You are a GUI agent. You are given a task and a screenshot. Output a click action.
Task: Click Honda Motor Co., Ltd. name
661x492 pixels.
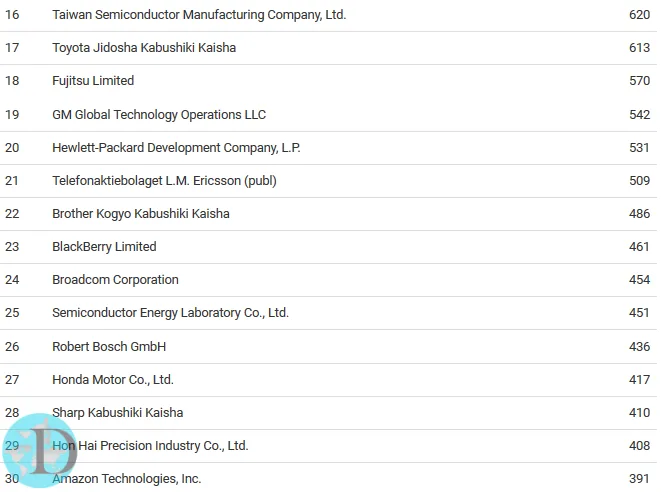coord(113,380)
